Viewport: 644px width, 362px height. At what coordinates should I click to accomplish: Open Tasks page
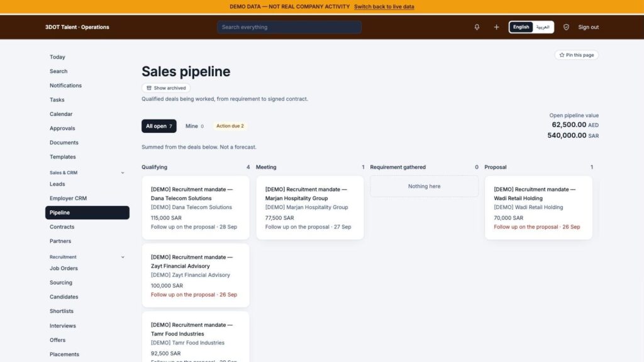tap(87, 99)
